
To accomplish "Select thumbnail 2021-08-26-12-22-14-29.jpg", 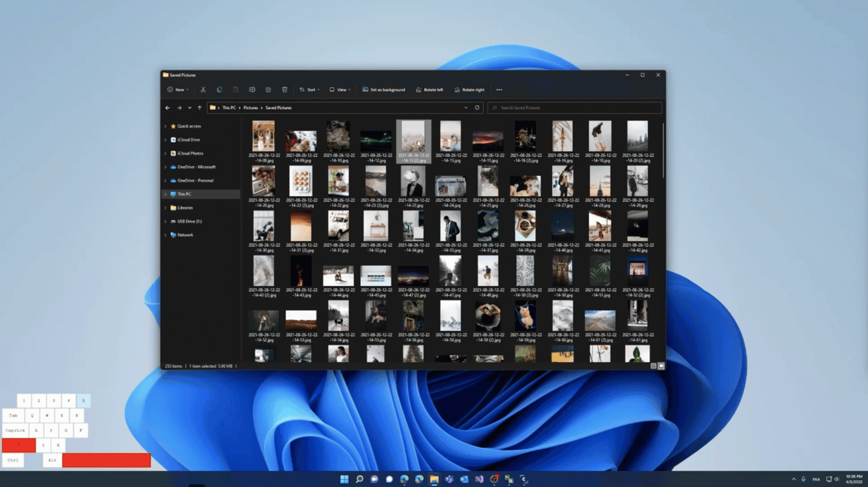I will click(x=638, y=187).
